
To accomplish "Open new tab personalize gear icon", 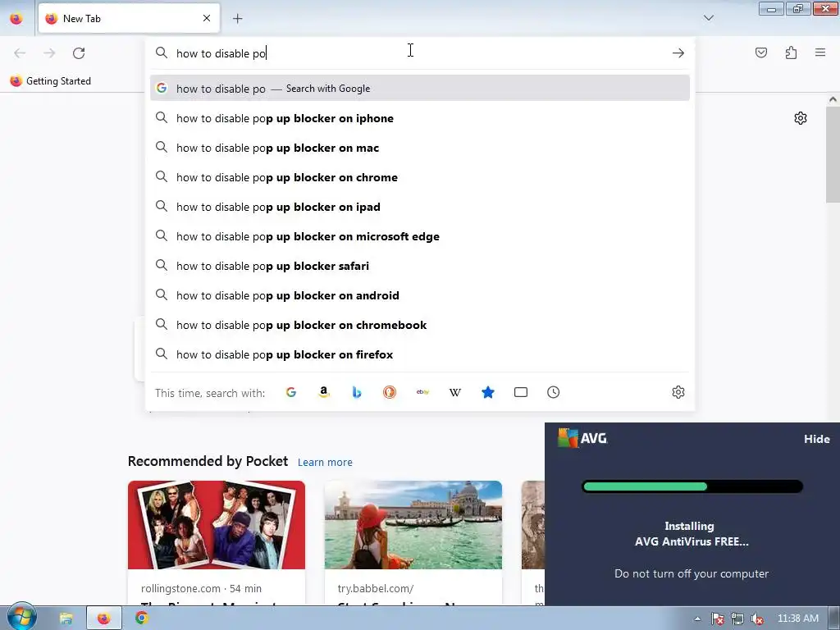I will [x=801, y=118].
